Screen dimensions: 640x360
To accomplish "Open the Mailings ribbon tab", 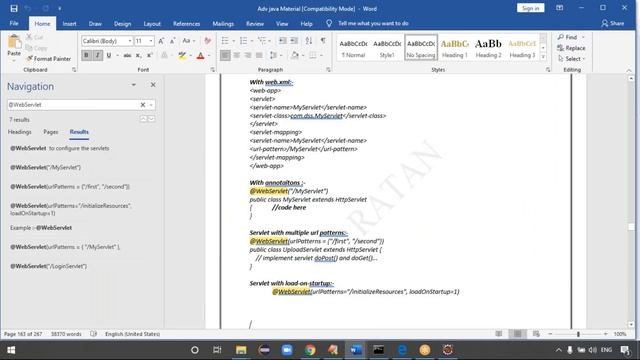I will pos(223,24).
